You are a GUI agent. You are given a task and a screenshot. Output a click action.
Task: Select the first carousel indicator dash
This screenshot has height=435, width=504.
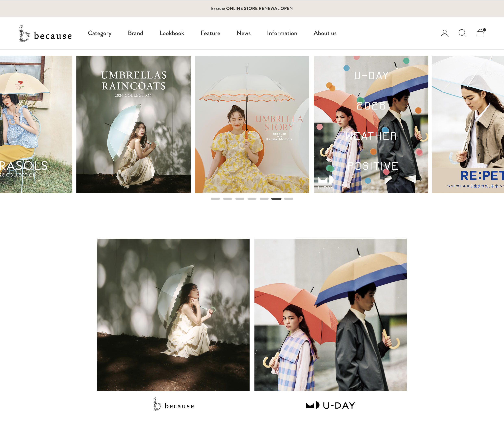(215, 199)
